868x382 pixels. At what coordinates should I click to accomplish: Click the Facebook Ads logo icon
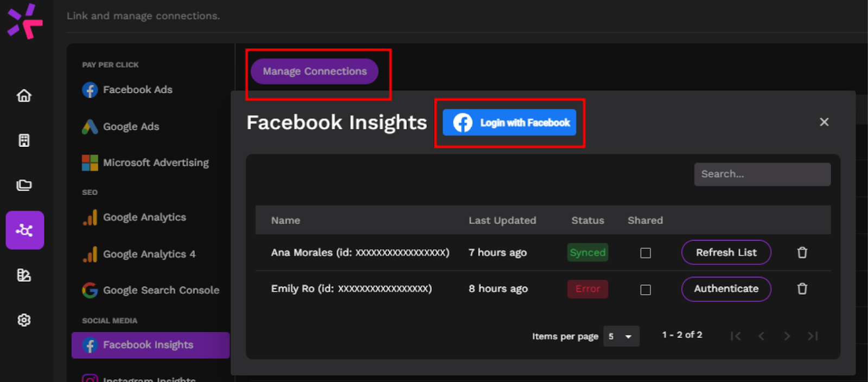click(90, 90)
